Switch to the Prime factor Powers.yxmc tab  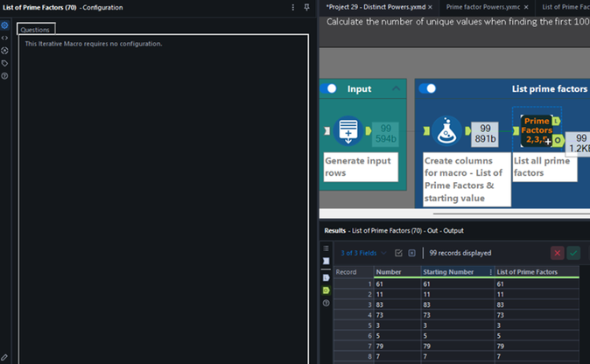click(482, 7)
